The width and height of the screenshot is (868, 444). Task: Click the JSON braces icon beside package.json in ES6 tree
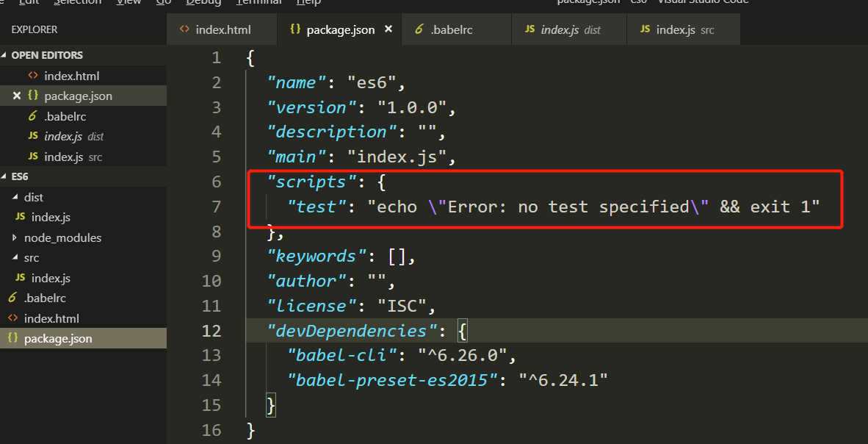(12, 338)
